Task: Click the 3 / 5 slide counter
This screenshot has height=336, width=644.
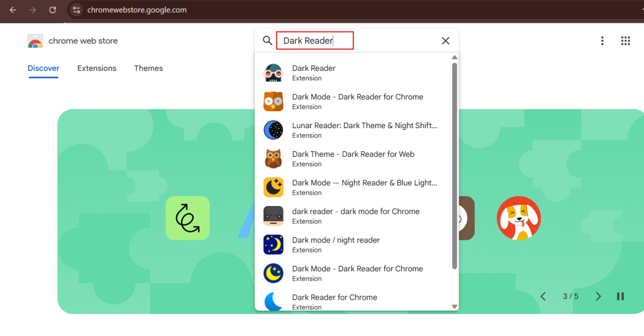Action: (x=570, y=296)
